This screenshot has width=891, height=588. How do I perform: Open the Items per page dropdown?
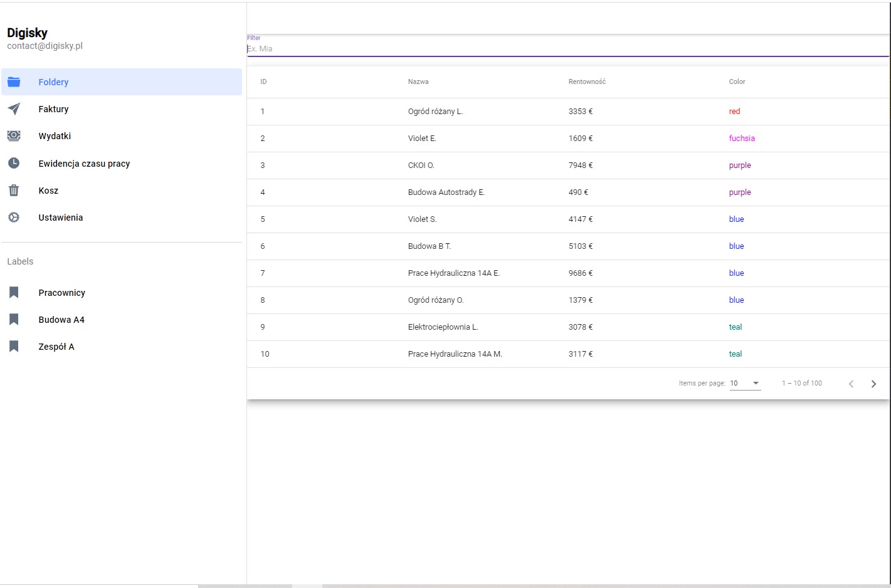(745, 383)
